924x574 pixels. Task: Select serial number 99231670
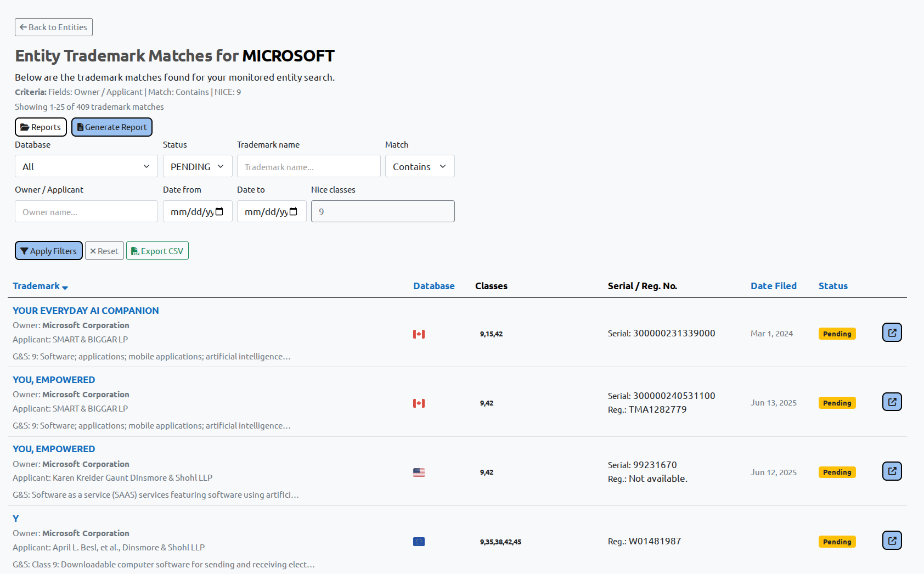point(655,465)
